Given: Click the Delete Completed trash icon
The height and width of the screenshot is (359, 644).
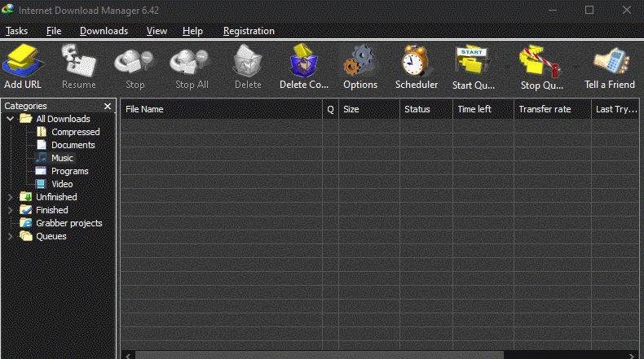Looking at the screenshot, I should click(303, 61).
